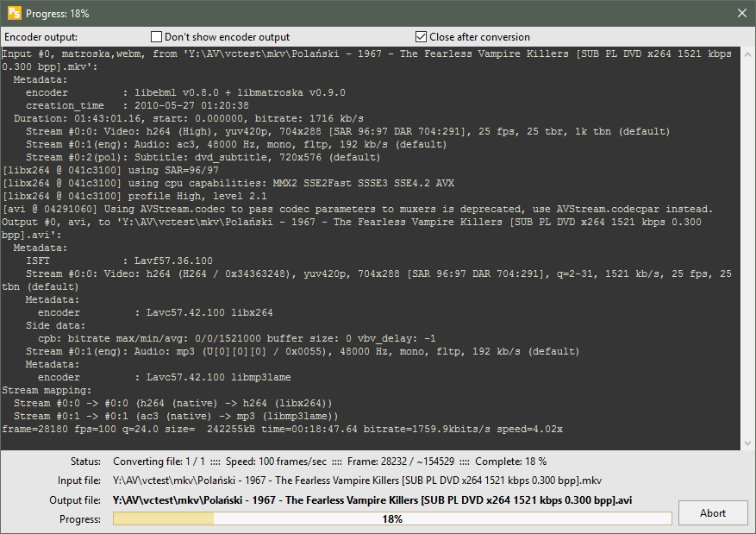This screenshot has width=756, height=534.
Task: Click the 'encoder : Lavc57.42.100 libx264' line
Action: (155, 312)
